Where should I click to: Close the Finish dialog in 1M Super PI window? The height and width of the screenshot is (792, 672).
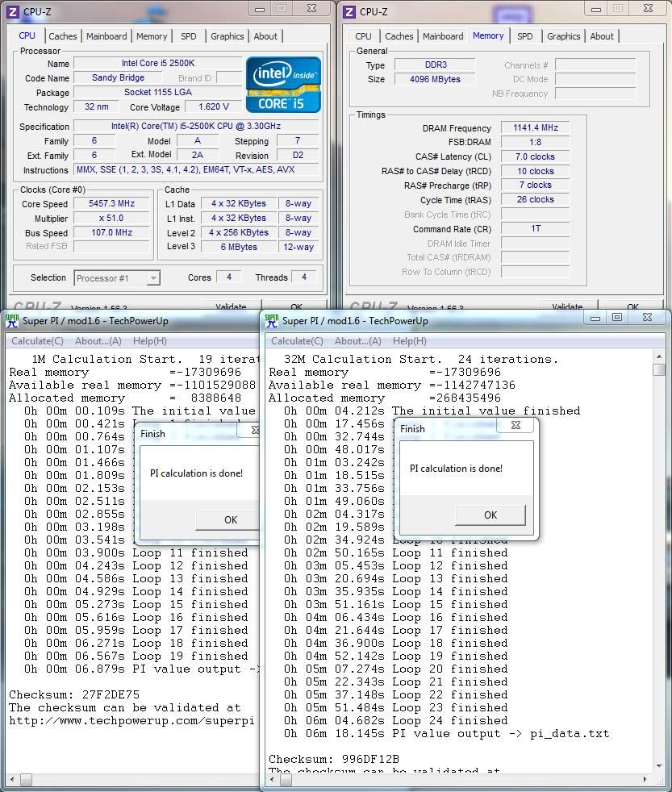pos(255,430)
